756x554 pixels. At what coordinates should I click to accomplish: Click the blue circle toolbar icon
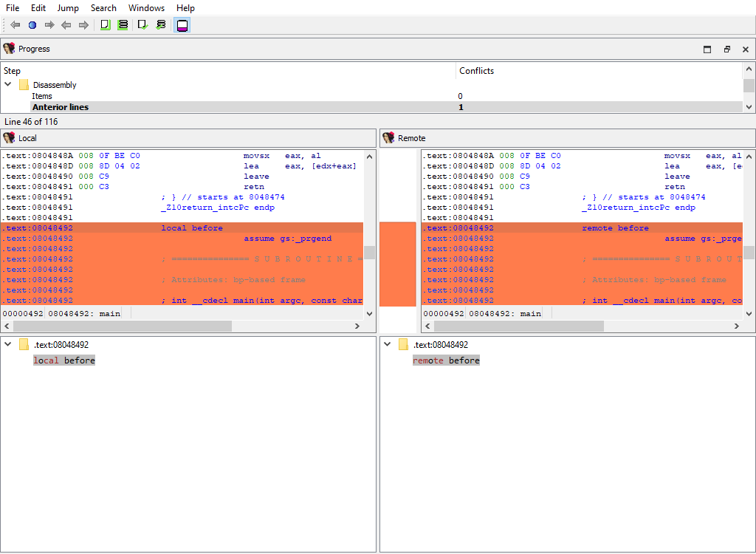[32, 25]
